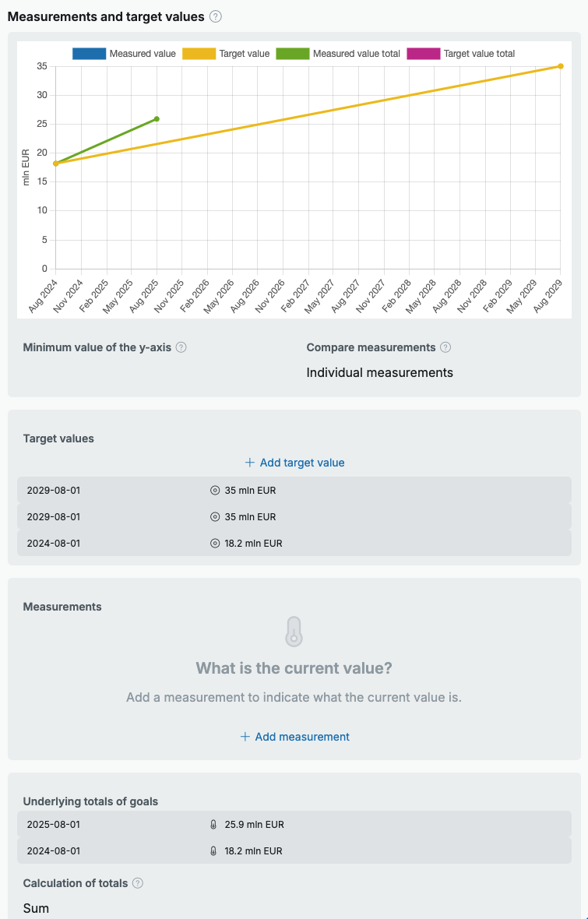
Task: Toggle Measured value total series in legend
Action: tap(338, 54)
